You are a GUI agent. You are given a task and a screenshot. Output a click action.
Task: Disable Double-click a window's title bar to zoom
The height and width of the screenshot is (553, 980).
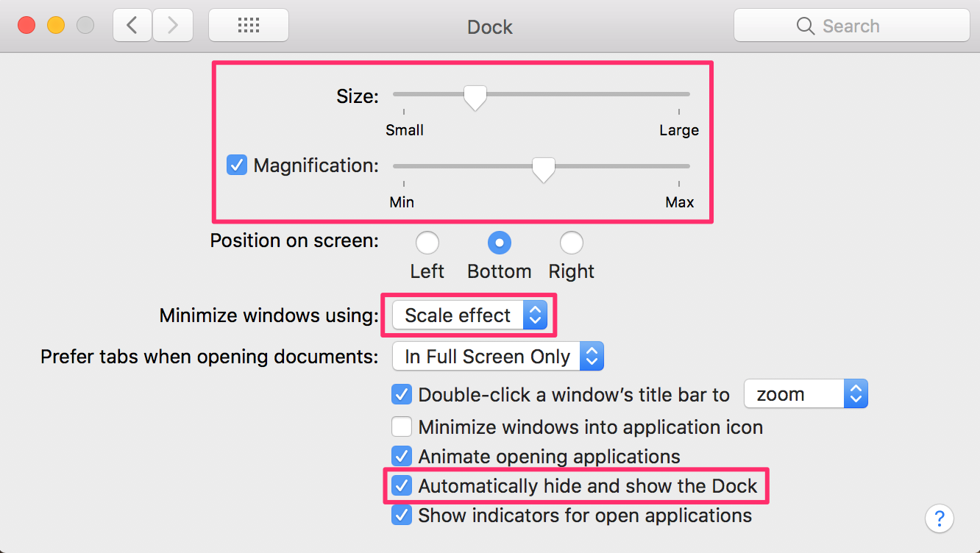coord(402,394)
